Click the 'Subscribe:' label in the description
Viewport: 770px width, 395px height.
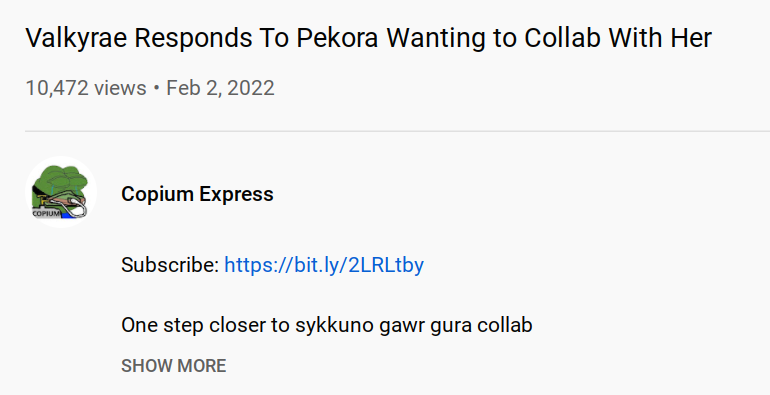coord(170,265)
